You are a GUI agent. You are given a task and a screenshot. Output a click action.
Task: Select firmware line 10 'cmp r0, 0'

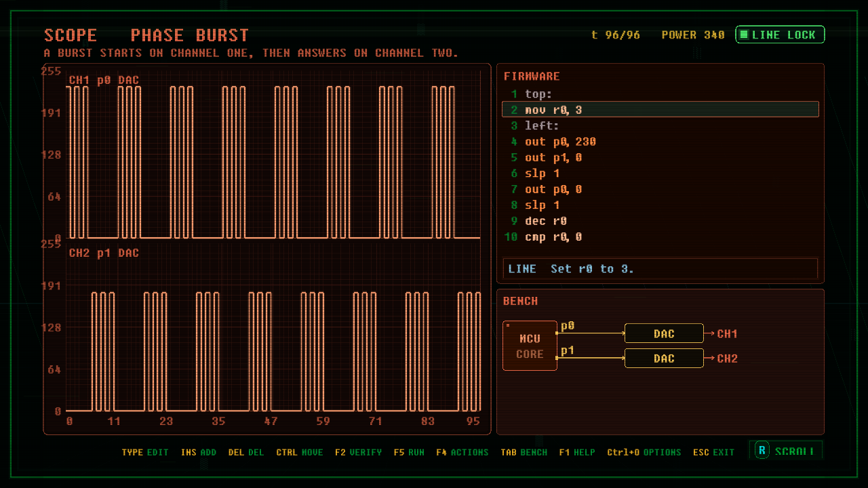coord(660,237)
